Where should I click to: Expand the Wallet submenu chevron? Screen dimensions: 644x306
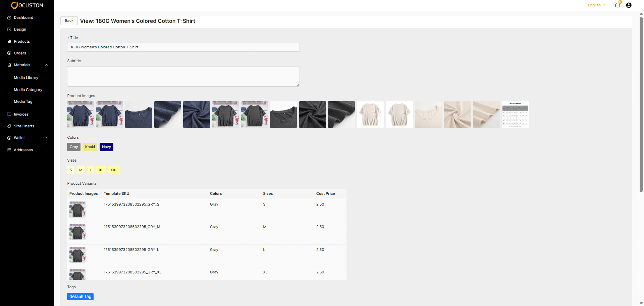coord(47,138)
